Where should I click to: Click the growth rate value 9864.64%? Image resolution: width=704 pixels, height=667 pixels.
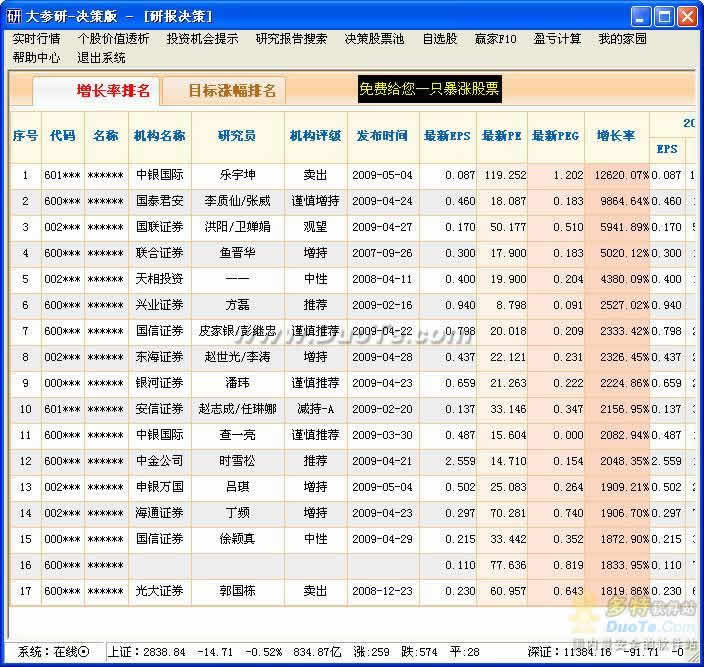pos(625,201)
